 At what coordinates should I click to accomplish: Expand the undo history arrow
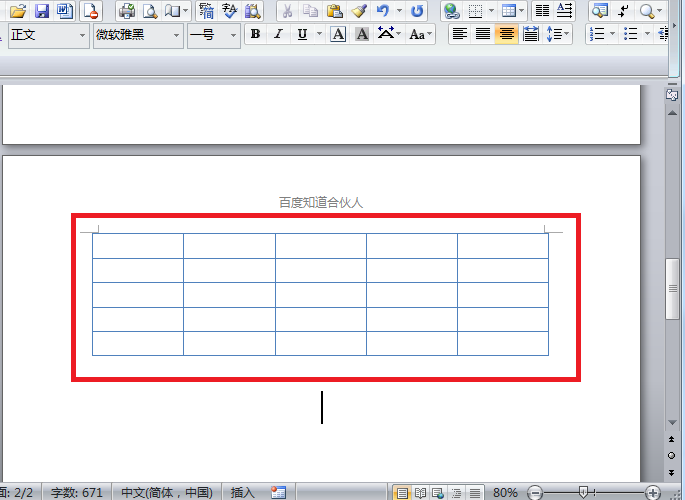(399, 10)
